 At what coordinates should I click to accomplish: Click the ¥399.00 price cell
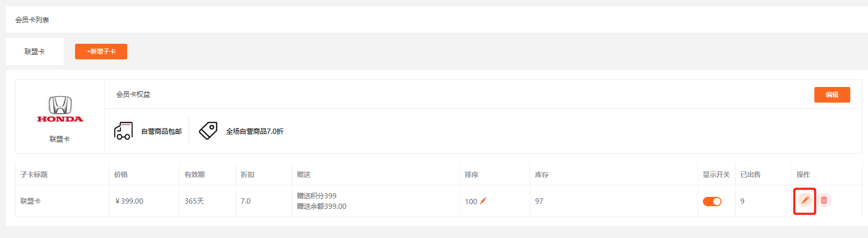(129, 201)
